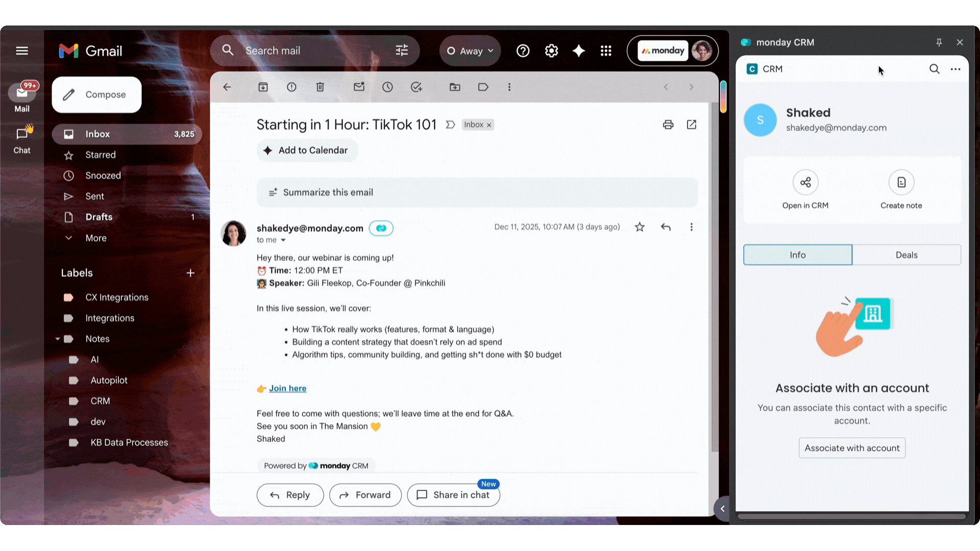Open the Labels tag icon in toolbar
The height and width of the screenshot is (551, 980).
tap(483, 87)
